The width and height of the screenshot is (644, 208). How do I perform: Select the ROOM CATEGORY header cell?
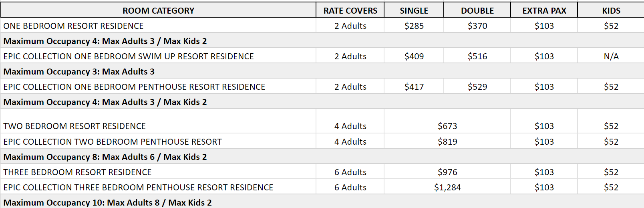click(x=158, y=10)
